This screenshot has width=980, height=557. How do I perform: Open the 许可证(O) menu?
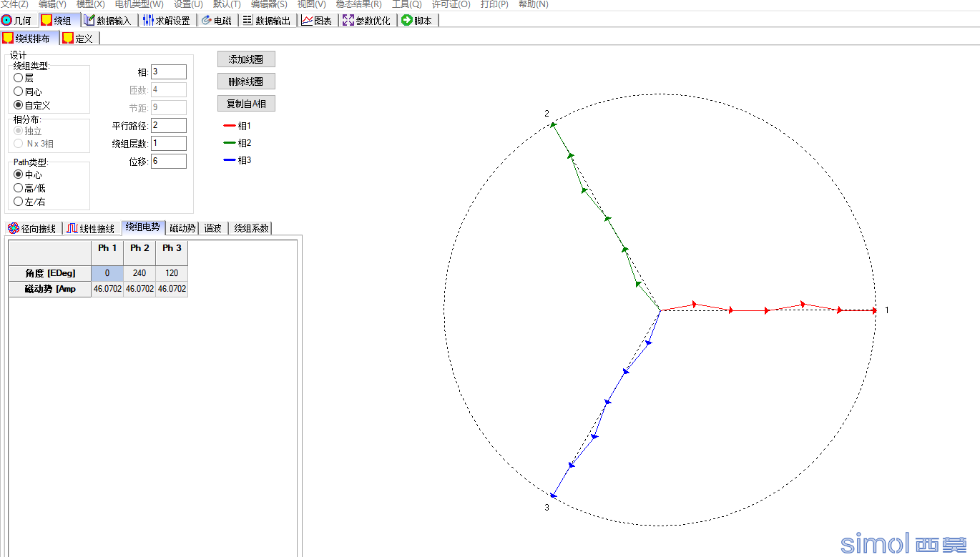pyautogui.click(x=451, y=4)
